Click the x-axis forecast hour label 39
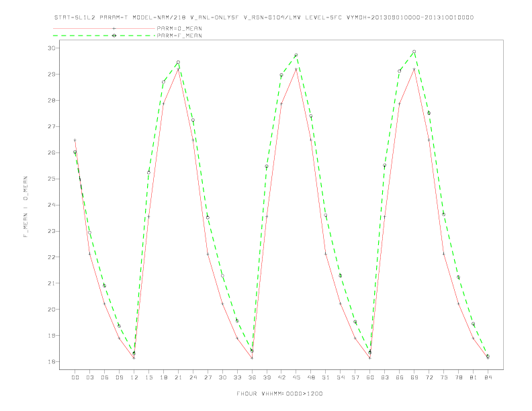 [267, 377]
